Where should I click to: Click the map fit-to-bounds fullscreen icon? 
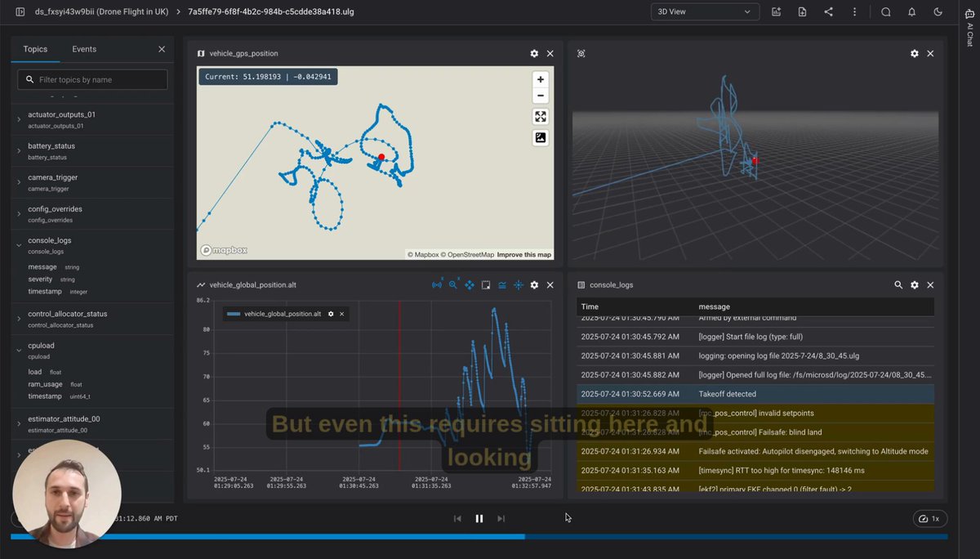541,116
